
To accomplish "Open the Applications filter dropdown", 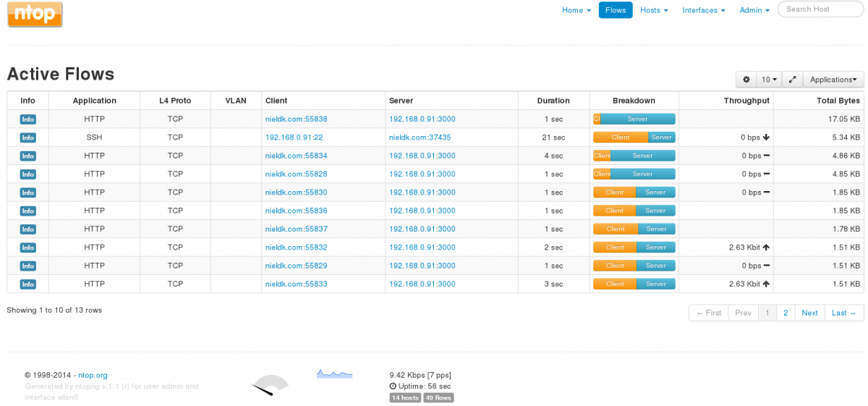I will point(833,80).
